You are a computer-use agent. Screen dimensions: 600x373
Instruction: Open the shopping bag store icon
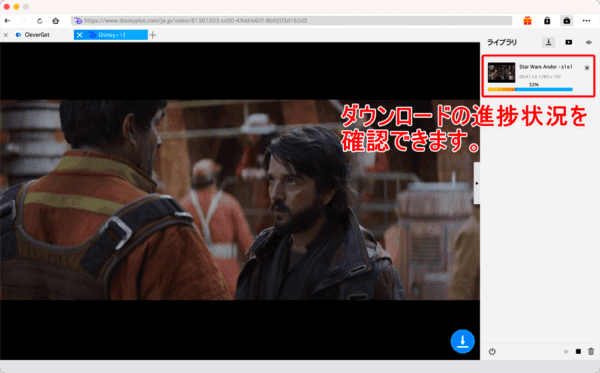click(x=567, y=21)
